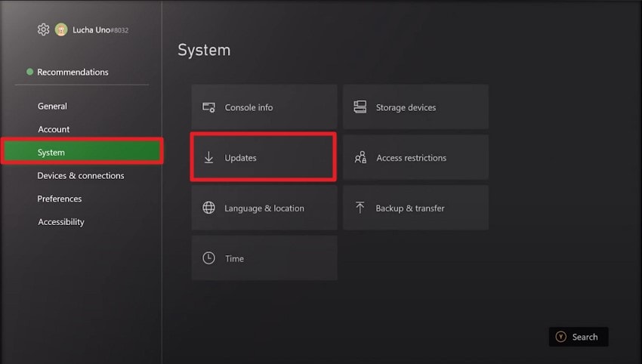
Task: Open the Recommendations section
Action: 73,72
